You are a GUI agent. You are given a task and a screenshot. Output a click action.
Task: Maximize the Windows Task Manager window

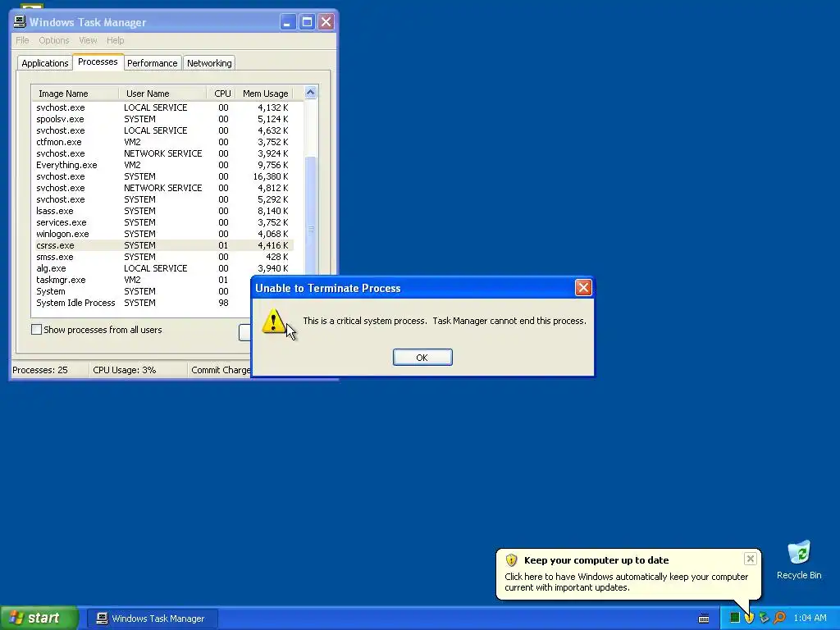click(307, 22)
